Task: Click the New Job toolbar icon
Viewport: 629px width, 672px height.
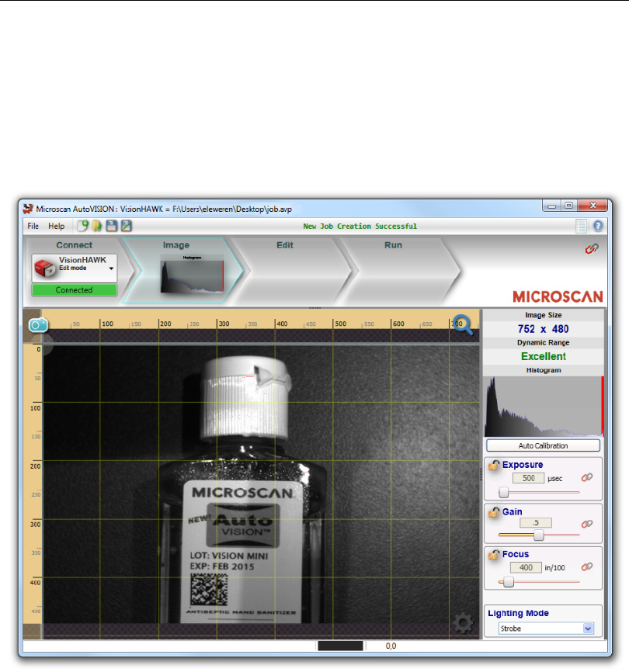Action: (82, 226)
